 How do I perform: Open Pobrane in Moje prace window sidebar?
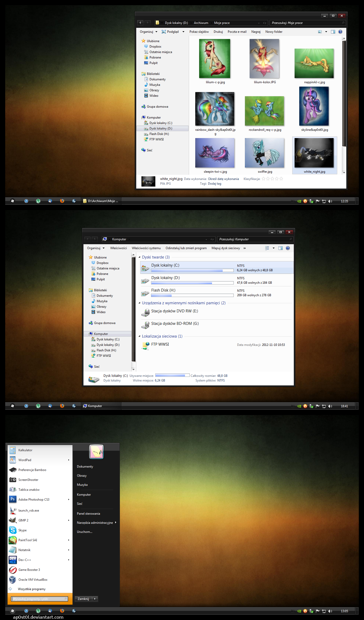(155, 57)
